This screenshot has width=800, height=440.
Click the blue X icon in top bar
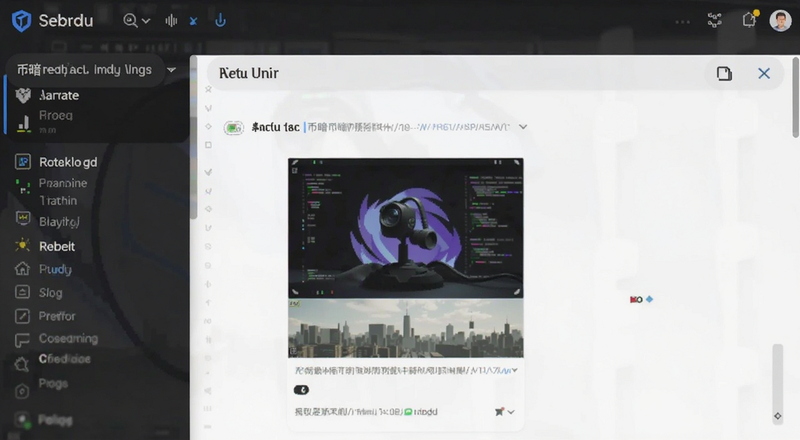tap(193, 21)
